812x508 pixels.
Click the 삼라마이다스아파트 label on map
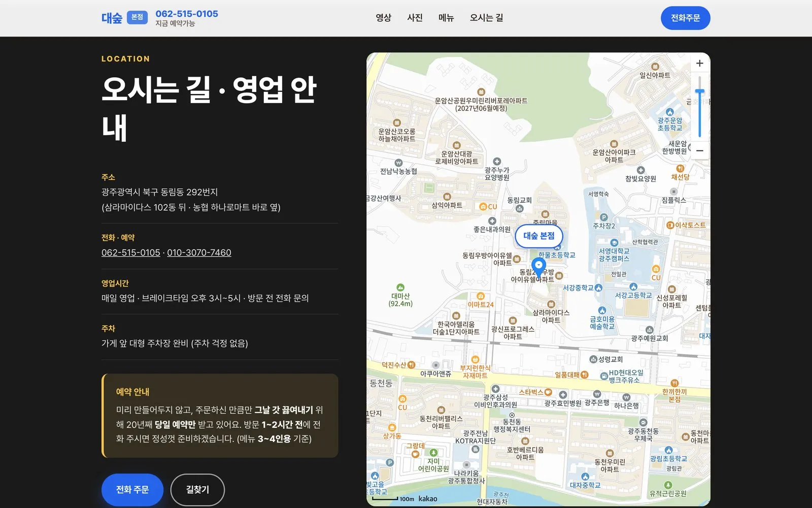(551, 316)
